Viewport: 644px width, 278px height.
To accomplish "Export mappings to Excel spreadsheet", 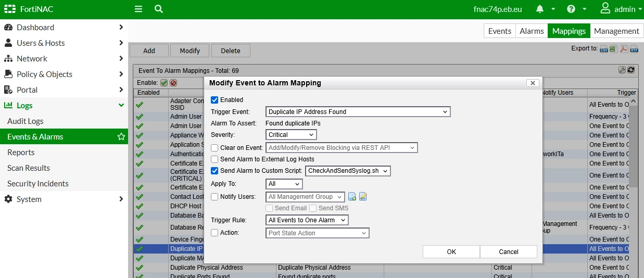I will [614, 49].
